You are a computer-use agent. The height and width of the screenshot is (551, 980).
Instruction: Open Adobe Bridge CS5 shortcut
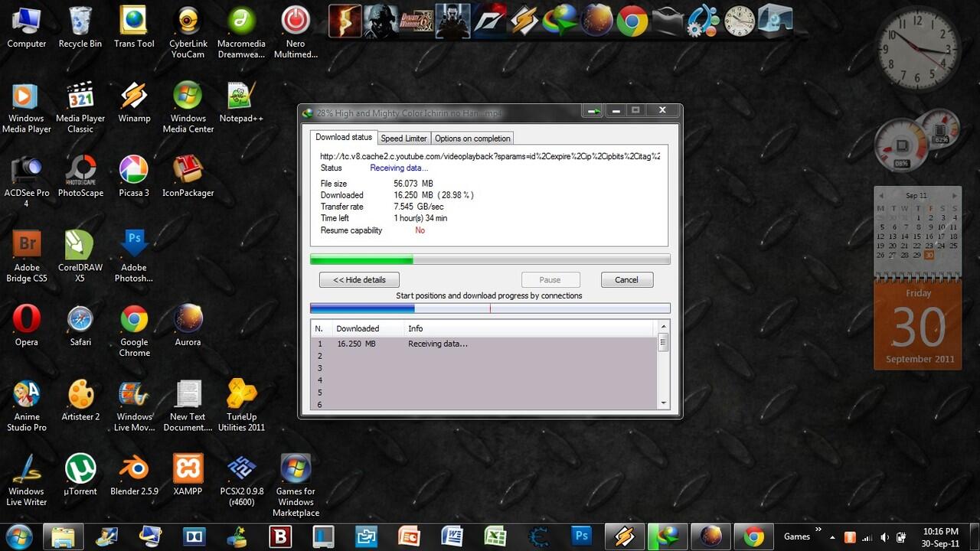click(x=27, y=256)
